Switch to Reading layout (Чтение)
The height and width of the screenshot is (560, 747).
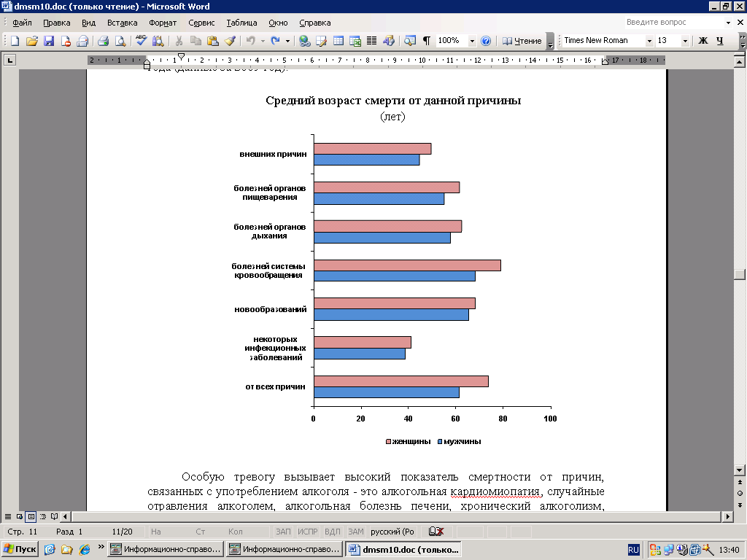pyautogui.click(x=522, y=41)
